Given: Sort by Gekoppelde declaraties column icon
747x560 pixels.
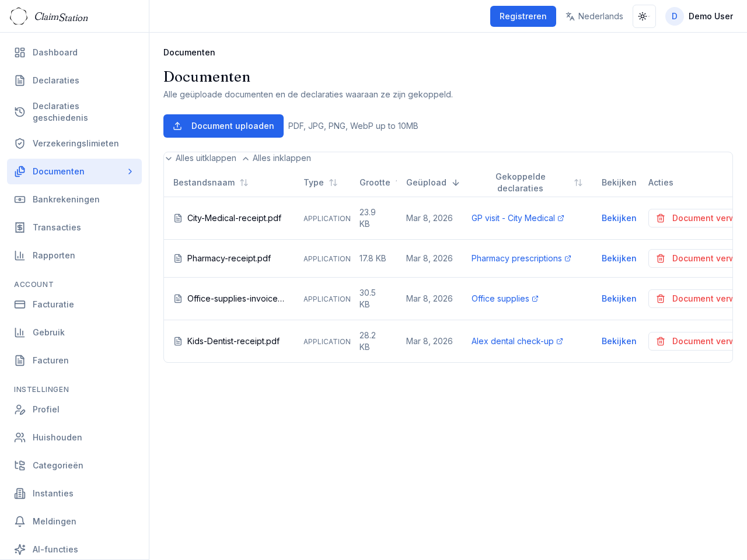Looking at the screenshot, I should point(578,183).
